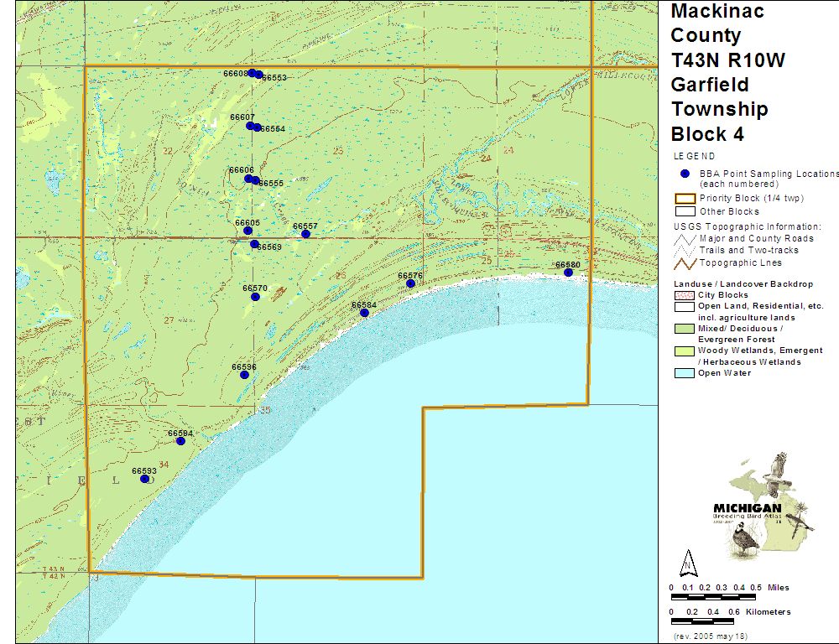The height and width of the screenshot is (644, 839).
Task: Click the blue dot labeled 66596
Action: click(x=244, y=375)
